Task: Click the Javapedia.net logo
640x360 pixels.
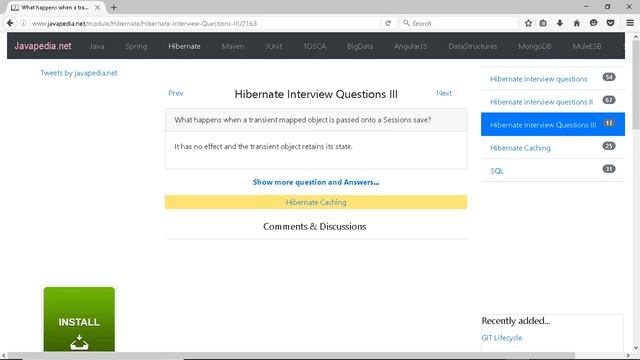Action: click(x=43, y=46)
